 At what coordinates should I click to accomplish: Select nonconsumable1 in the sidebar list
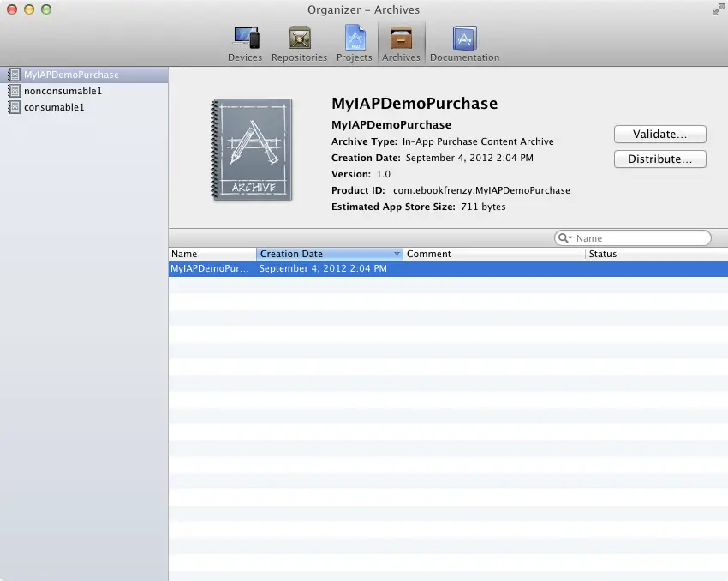coord(63,91)
